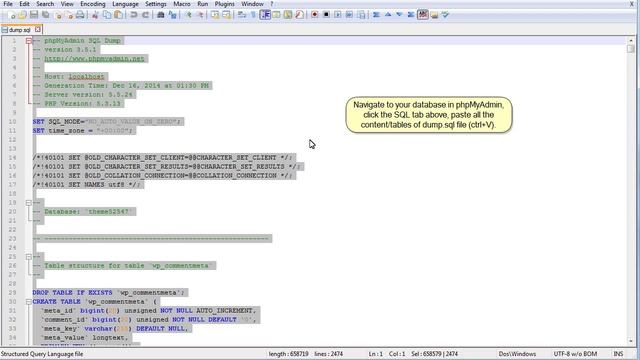This screenshot has height=360, width=640.
Task: Print the document using the printer icon
Action: pos(80,15)
